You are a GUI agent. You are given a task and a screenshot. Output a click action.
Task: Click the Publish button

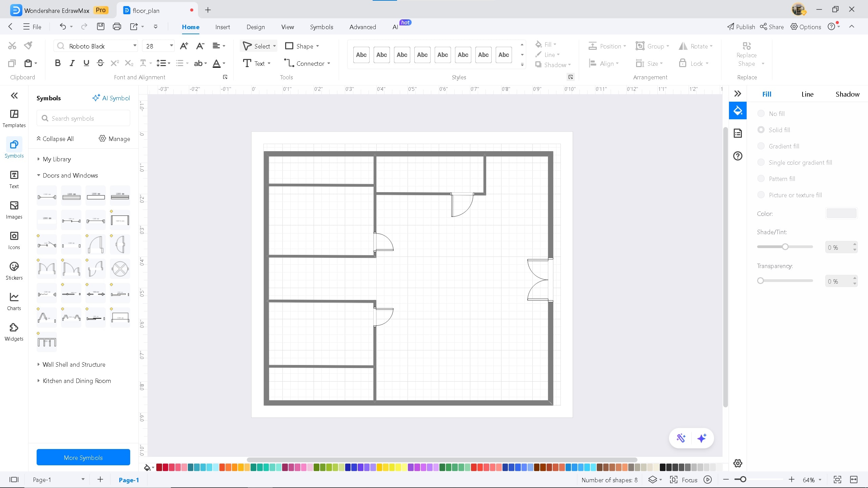pyautogui.click(x=741, y=27)
